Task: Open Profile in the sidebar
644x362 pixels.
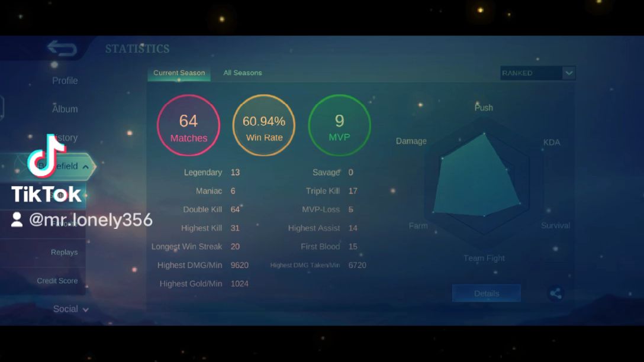Action: [65, 80]
